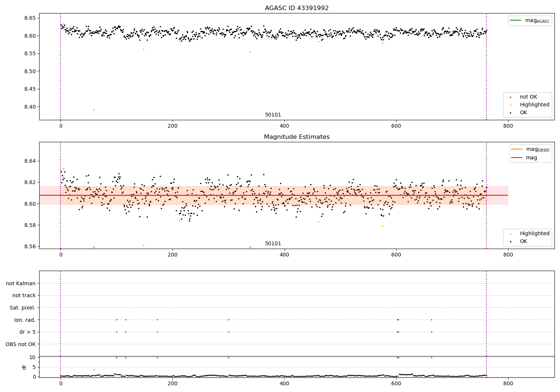
Task: Click the 10 tick on the dr axis
Action: pyautogui.click(x=32, y=357)
